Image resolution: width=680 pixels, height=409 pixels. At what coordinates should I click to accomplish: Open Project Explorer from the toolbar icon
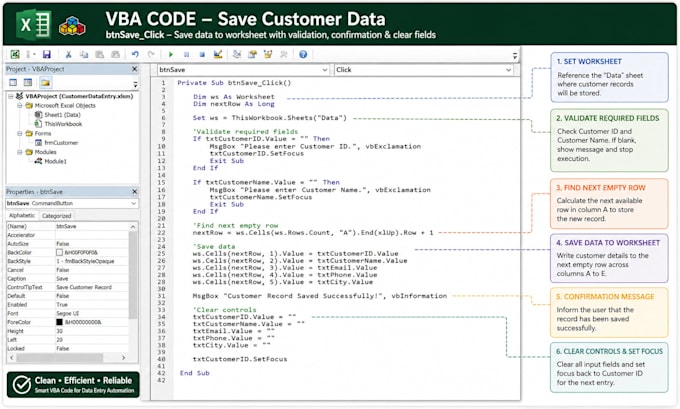(237, 54)
